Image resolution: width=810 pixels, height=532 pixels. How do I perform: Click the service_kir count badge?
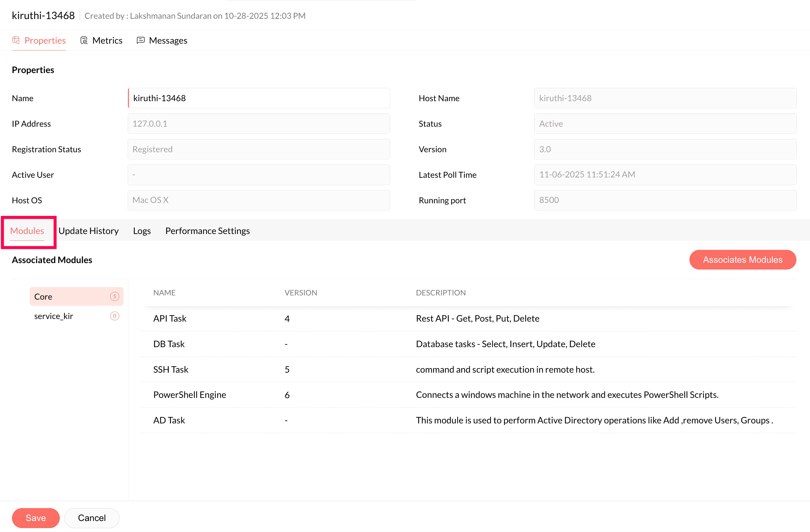(115, 316)
